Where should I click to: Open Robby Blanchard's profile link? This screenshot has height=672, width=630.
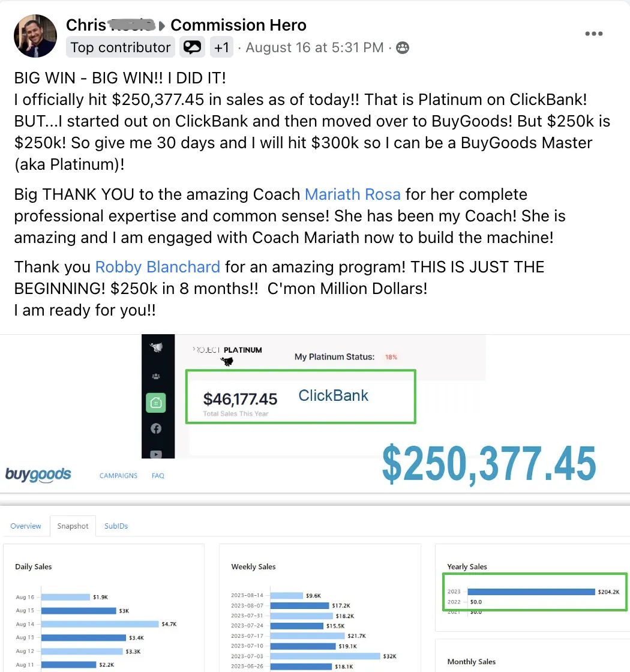(x=157, y=266)
